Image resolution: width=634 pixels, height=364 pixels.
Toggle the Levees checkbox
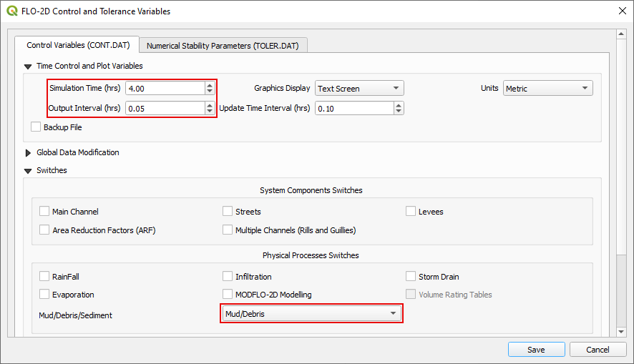411,212
